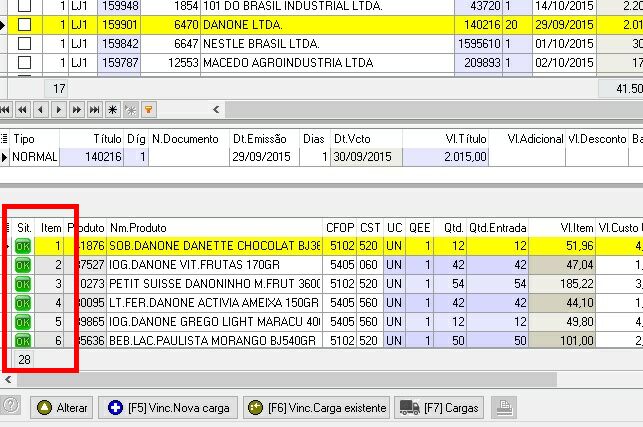
Task: Check the NESTLE BRASIL LTDA. row checkbox
Action: [25, 44]
